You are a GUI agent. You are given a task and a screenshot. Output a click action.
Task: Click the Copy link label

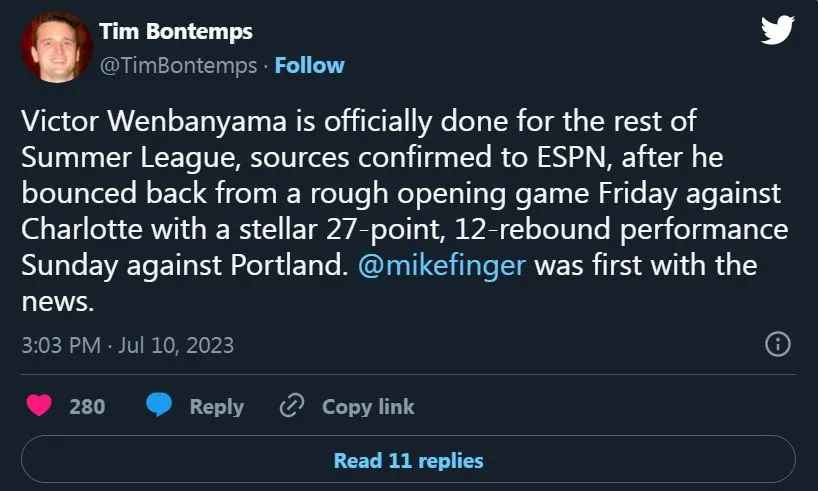point(367,406)
